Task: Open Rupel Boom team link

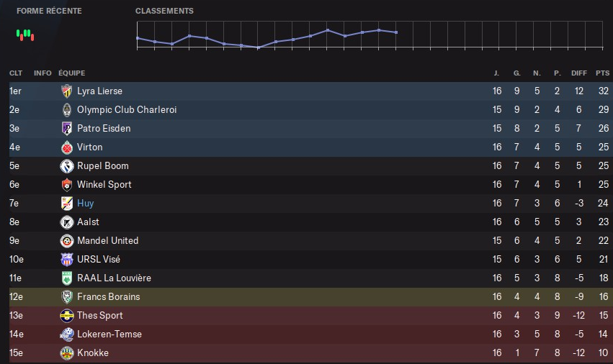Action: point(102,166)
